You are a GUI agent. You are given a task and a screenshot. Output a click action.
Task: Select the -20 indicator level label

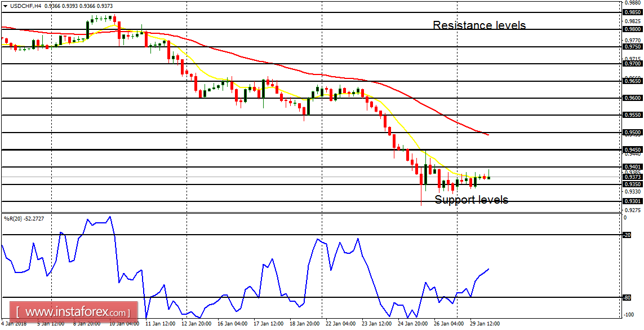627,235
